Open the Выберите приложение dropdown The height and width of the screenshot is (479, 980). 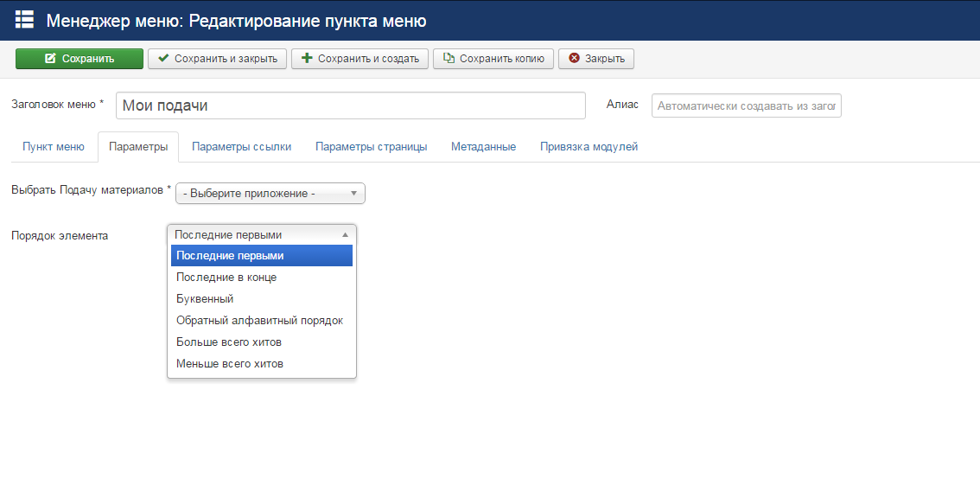[270, 193]
